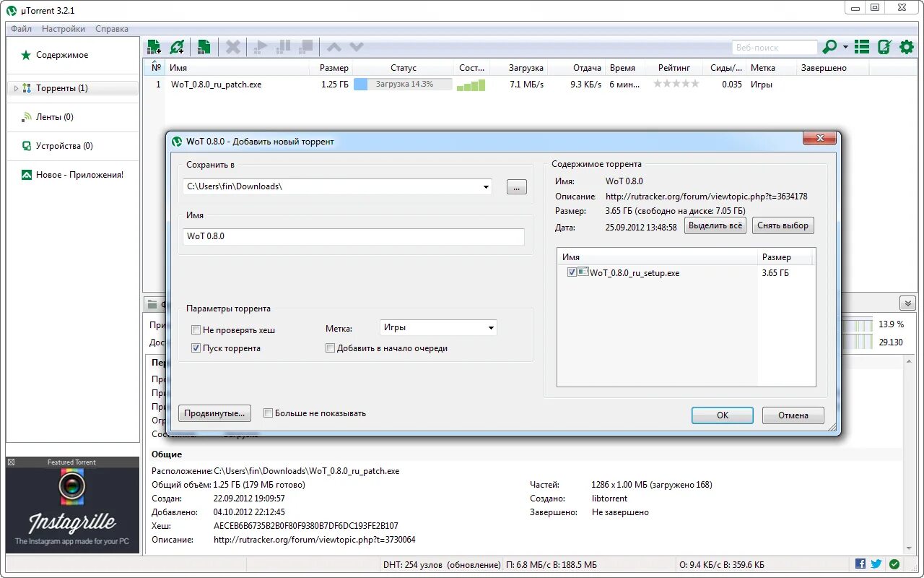Confirm the dialog with OK
The height and width of the screenshot is (578, 924).
[x=723, y=415]
